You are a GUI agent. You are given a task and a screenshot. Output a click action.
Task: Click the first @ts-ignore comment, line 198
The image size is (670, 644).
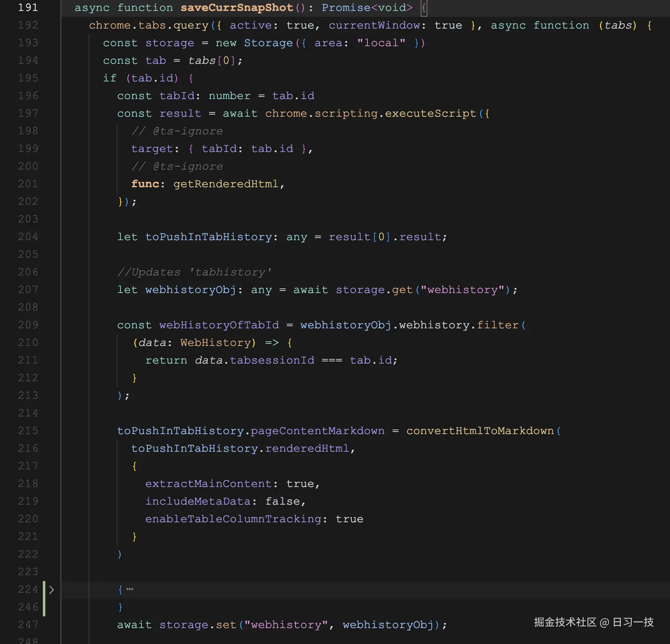coord(177,131)
